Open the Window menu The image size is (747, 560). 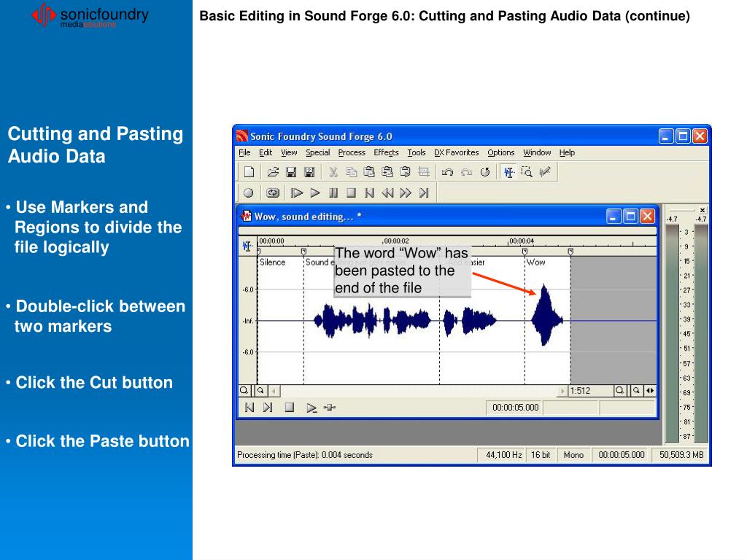pyautogui.click(x=537, y=152)
